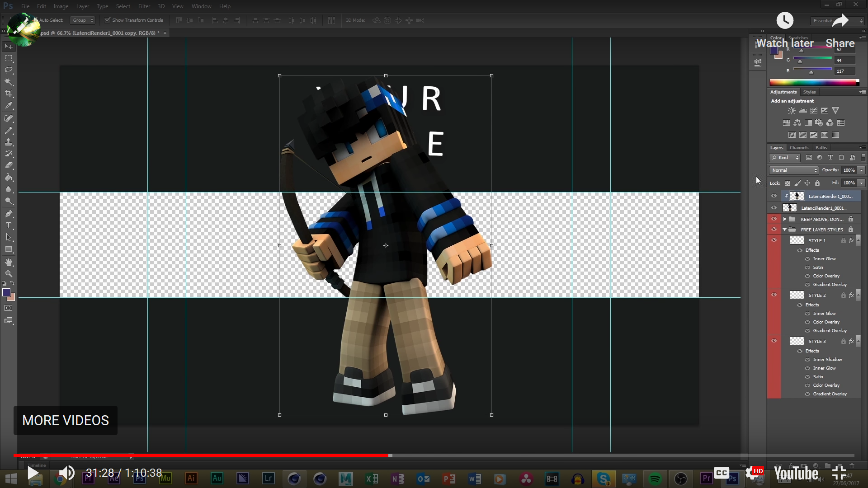Open the Filter menu
This screenshot has width=868, height=488.
144,6
